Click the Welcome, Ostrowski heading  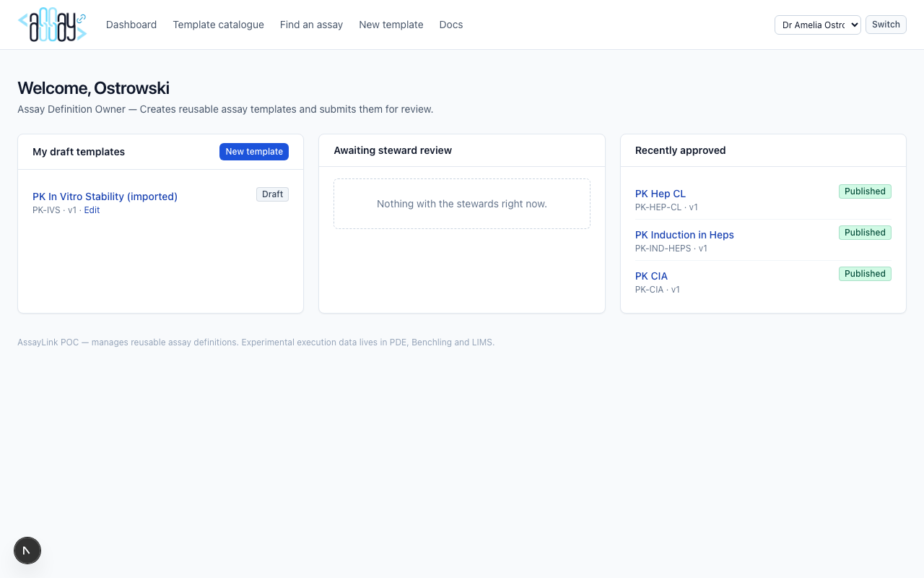93,88
